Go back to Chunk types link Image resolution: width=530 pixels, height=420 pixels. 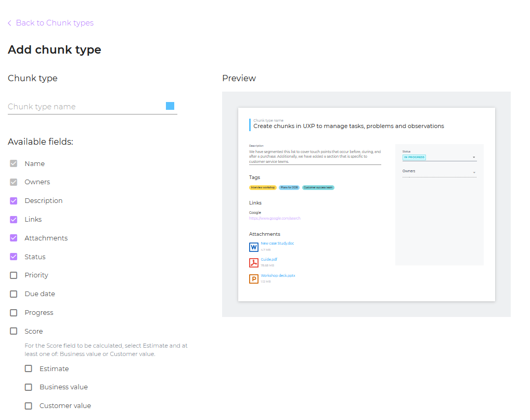point(55,23)
